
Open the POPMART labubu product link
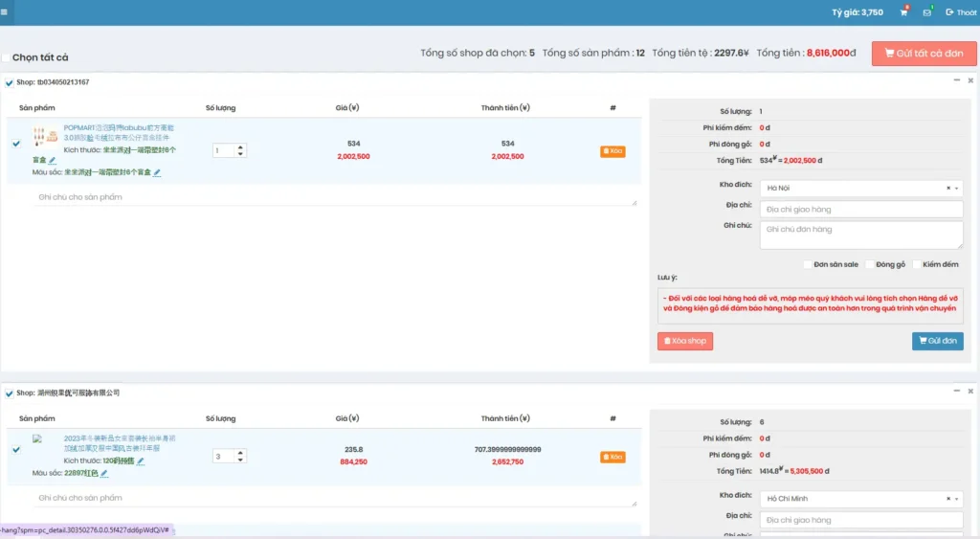click(119, 132)
